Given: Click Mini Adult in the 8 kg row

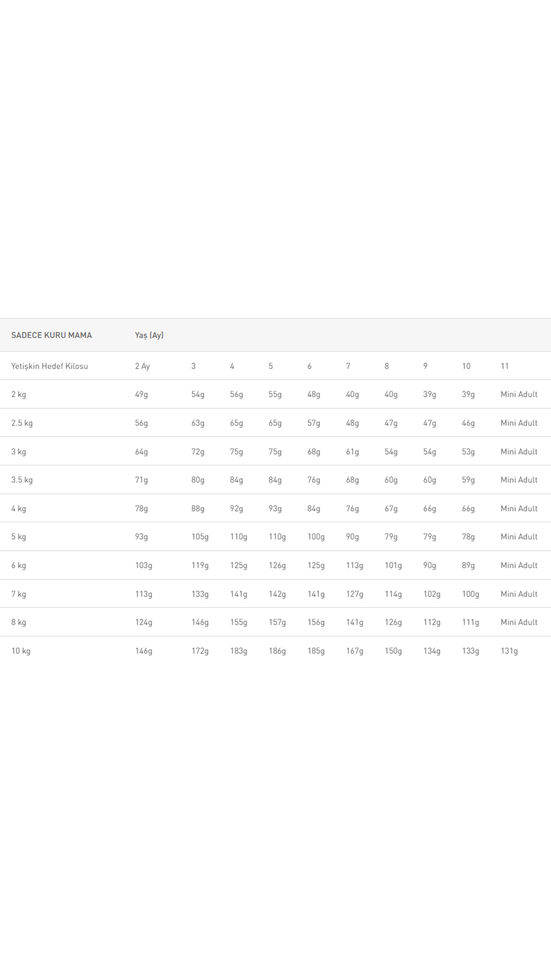Looking at the screenshot, I should coord(519,622).
